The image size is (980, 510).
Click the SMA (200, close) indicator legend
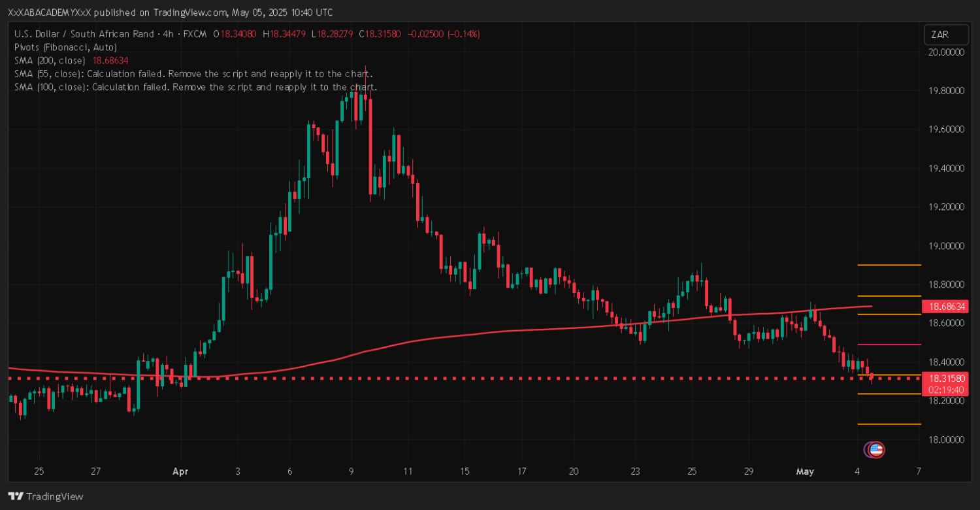point(72,60)
